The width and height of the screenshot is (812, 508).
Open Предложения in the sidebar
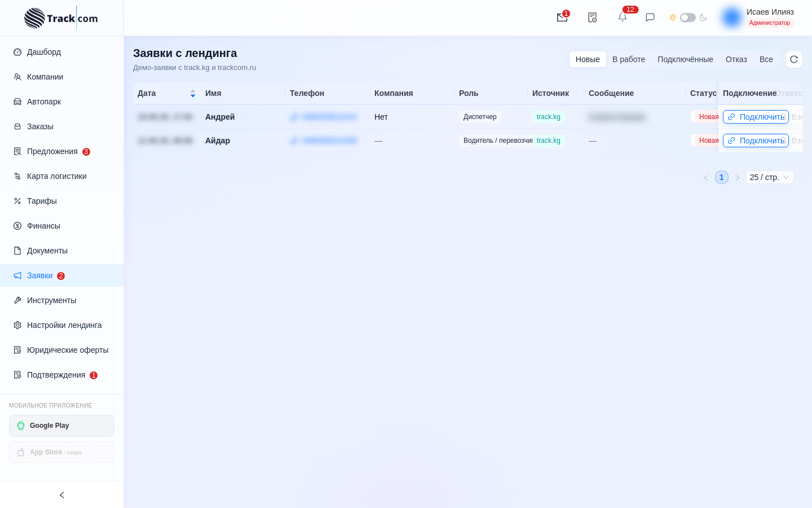pos(62,151)
